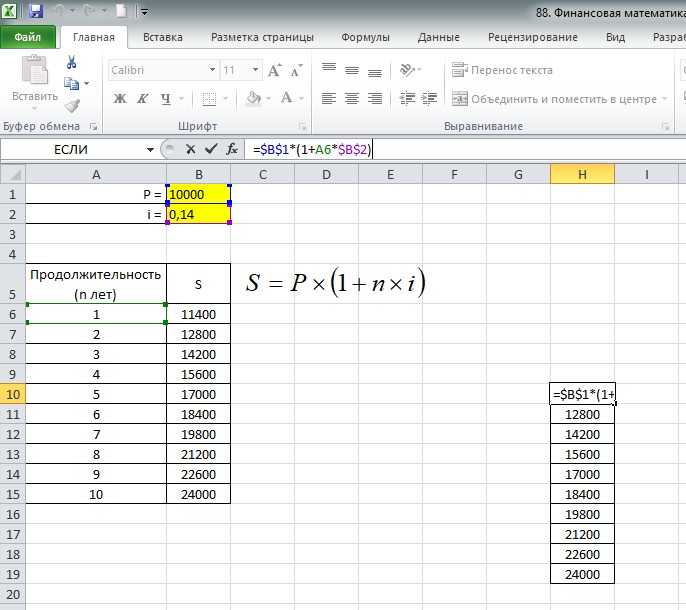Screen dimensions: 686x610
Task: Switch to the Формулы ribbon tab
Action: coord(365,37)
